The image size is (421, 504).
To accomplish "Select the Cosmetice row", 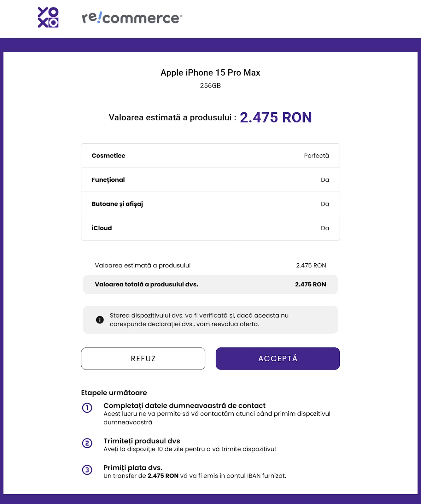I will tap(210, 156).
